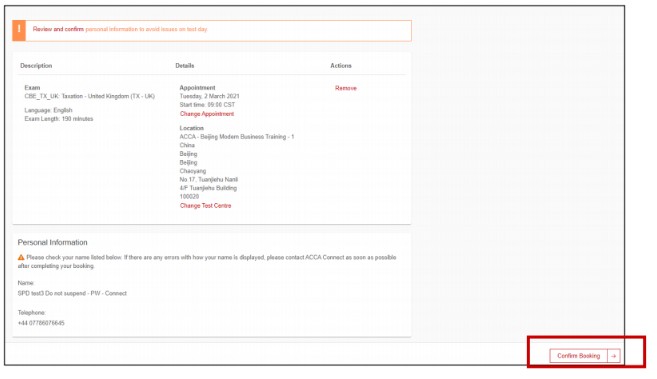The image size is (657, 379).
Task: Click the +44 telephone number
Action: pos(41,323)
